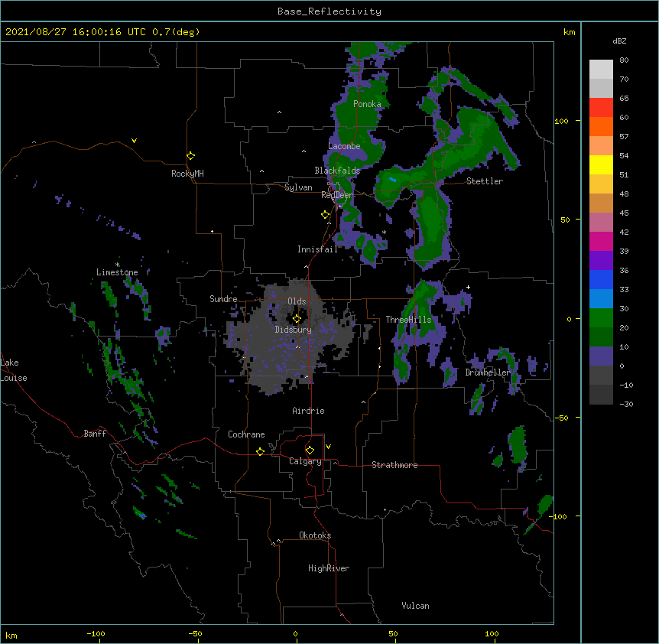Click the Didsbury city label
This screenshot has width=659, height=644.
pos(294,330)
